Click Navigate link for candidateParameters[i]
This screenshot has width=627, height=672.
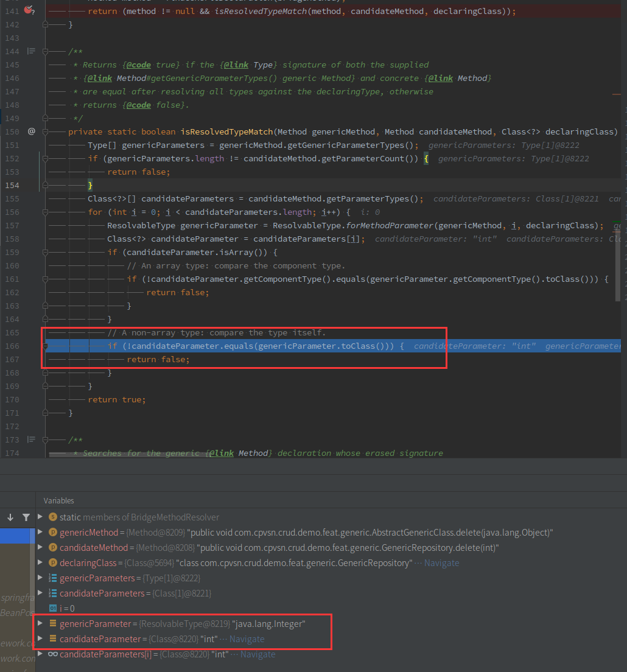click(257, 654)
